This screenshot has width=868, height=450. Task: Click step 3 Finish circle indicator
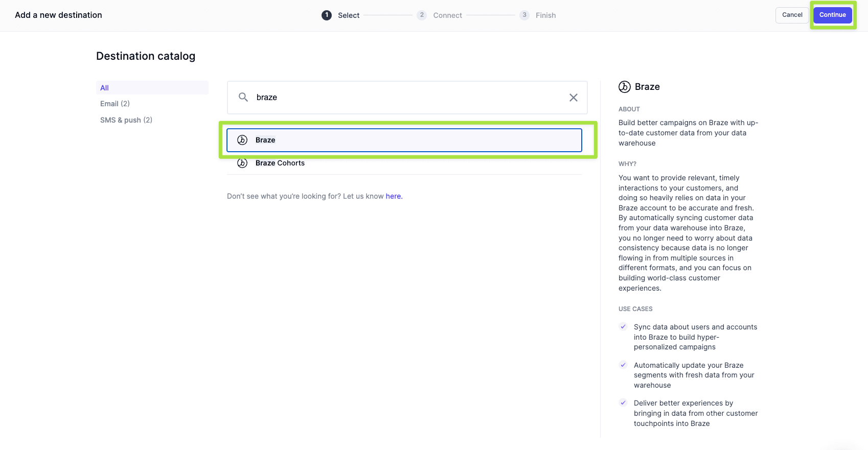[x=524, y=15]
